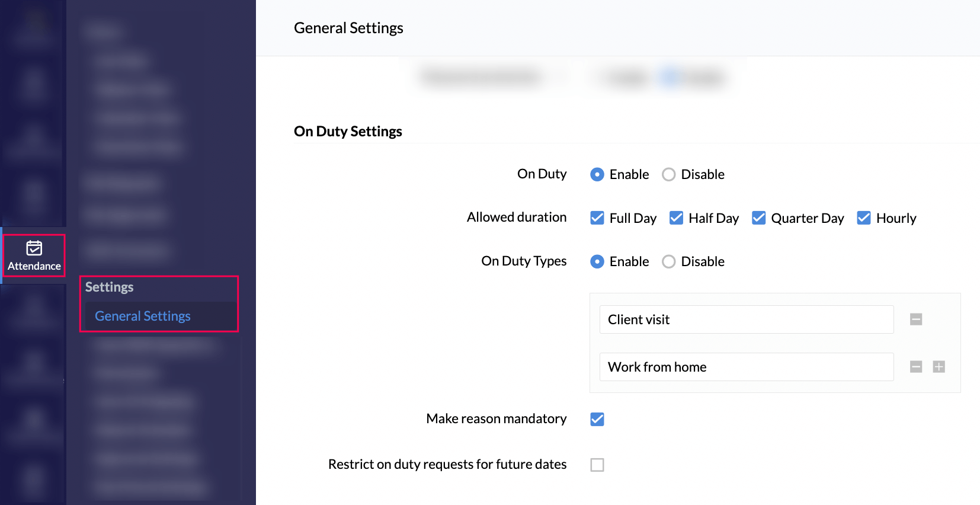Toggle the Quarter Day checkbox
980x505 pixels.
[x=759, y=218]
